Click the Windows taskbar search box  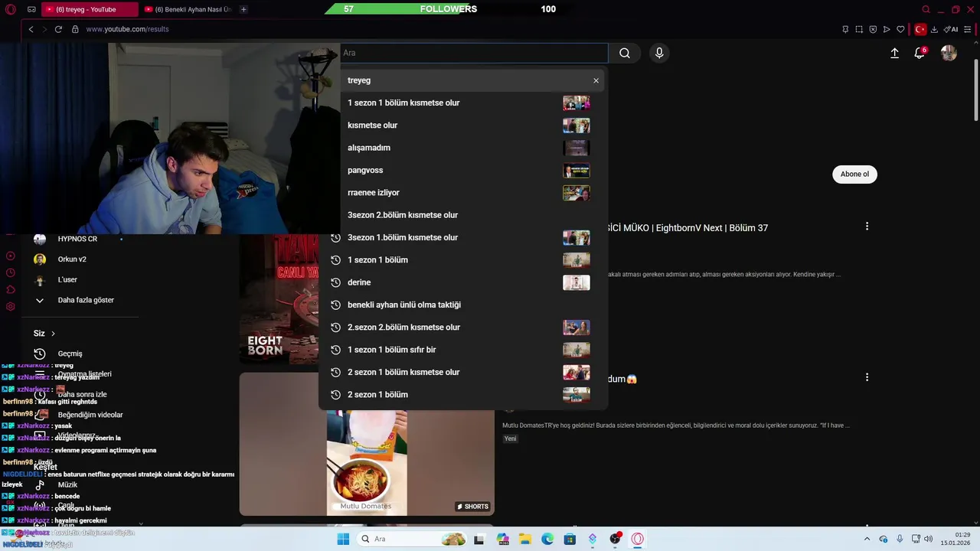[413, 539]
